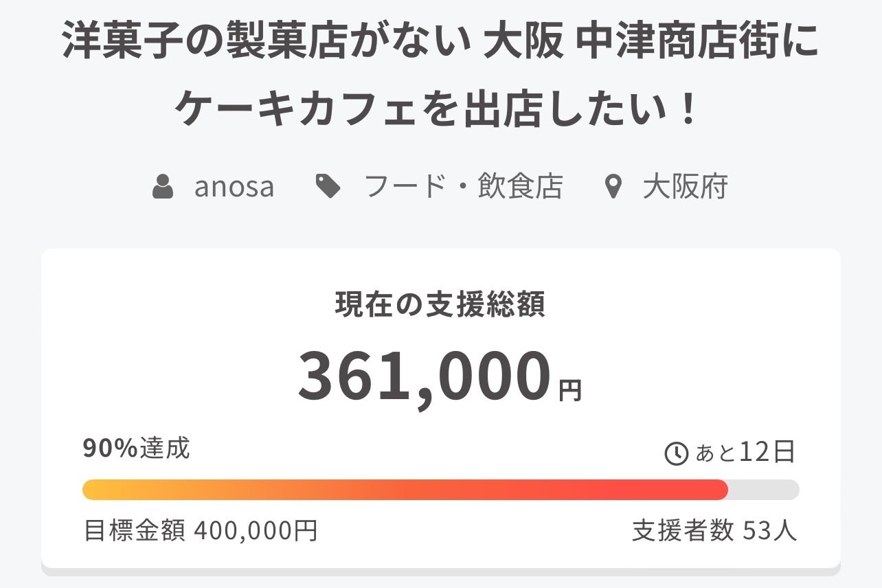Select the 大阪府 location link
The height and width of the screenshot is (588, 882).
coord(685,187)
